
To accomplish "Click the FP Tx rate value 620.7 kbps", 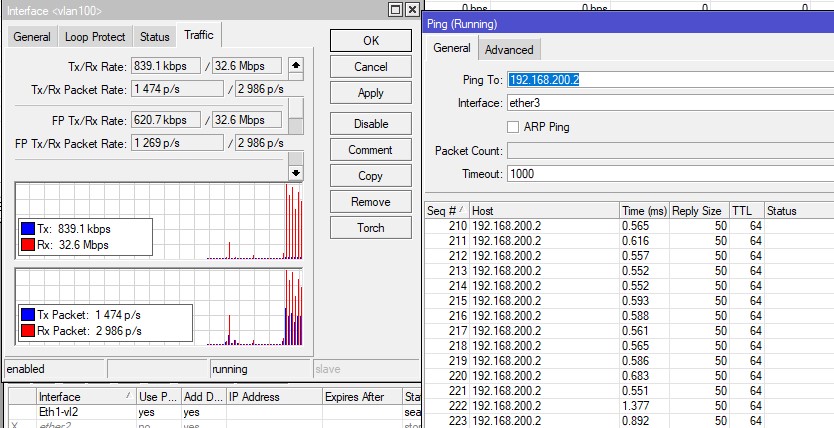I will tap(166, 120).
